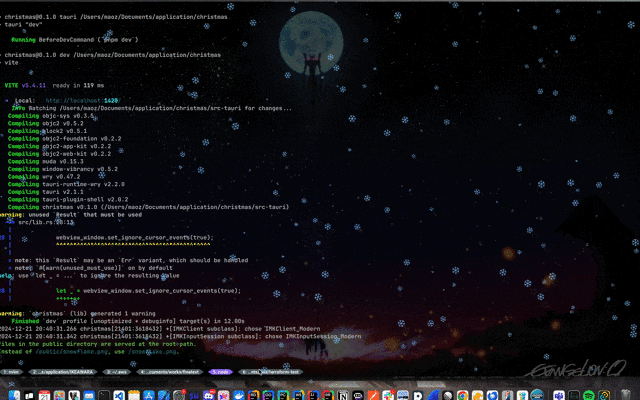The width and height of the screenshot is (640, 400).
Task: Open Notion from the dock
Action: tap(343, 395)
